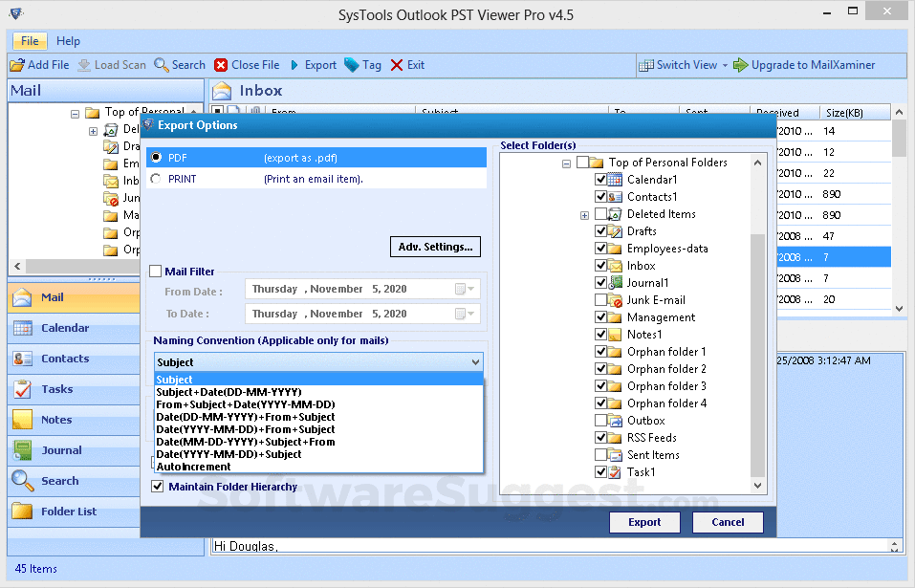Check the Deleted Items folder checkbox

[600, 214]
